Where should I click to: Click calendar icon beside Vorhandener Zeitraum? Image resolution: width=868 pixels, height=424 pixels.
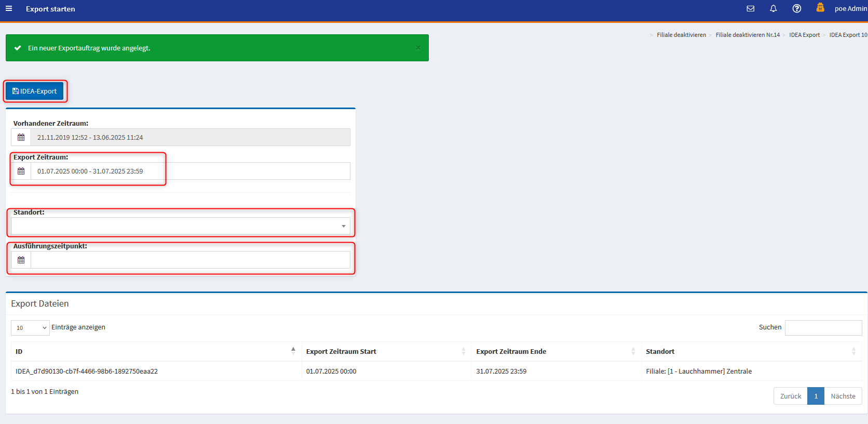(x=21, y=138)
